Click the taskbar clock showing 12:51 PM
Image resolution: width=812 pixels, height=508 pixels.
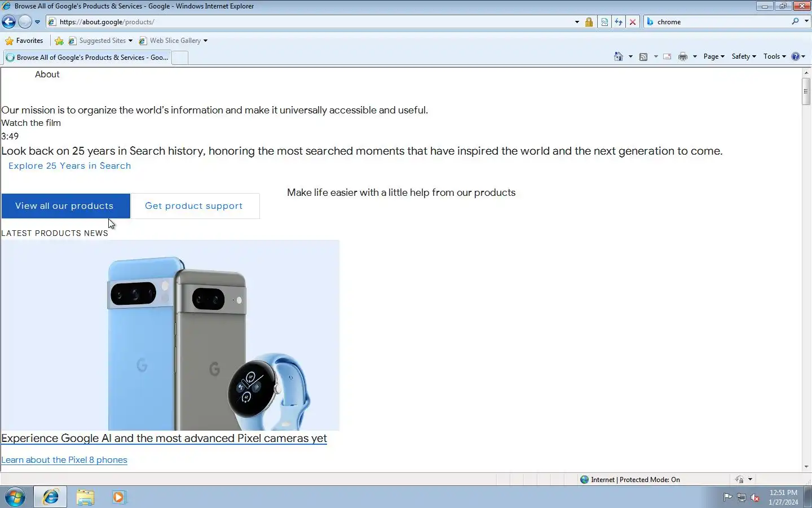click(x=783, y=497)
